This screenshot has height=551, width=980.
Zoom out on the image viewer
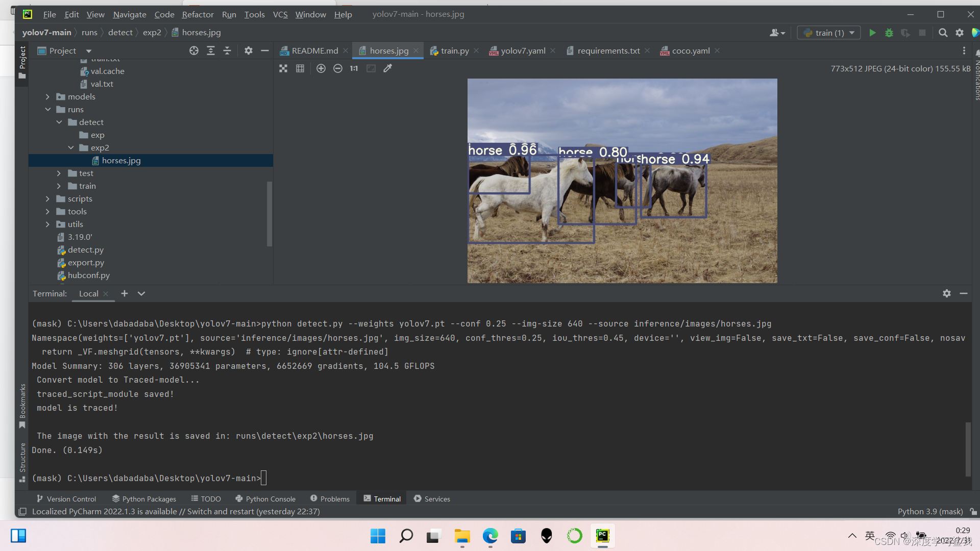pos(337,68)
